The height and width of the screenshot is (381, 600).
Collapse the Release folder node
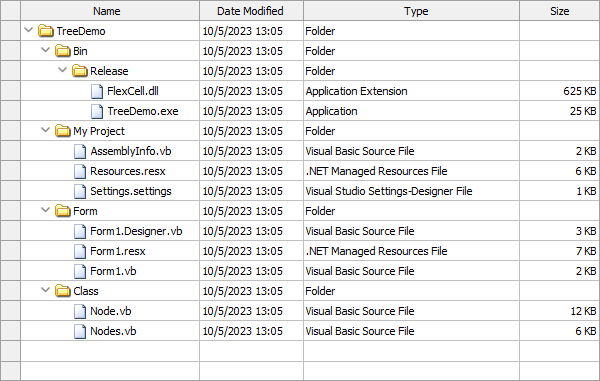point(62,70)
